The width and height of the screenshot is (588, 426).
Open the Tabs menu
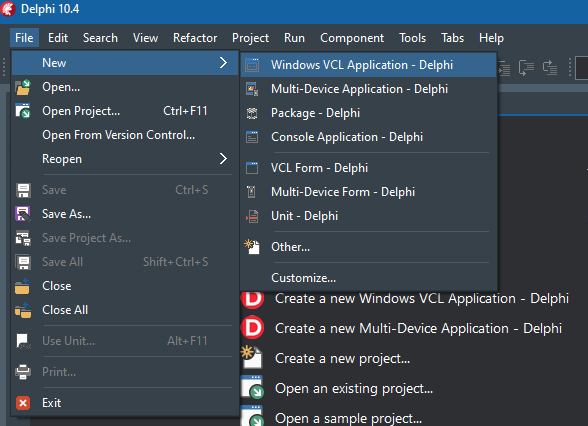452,38
